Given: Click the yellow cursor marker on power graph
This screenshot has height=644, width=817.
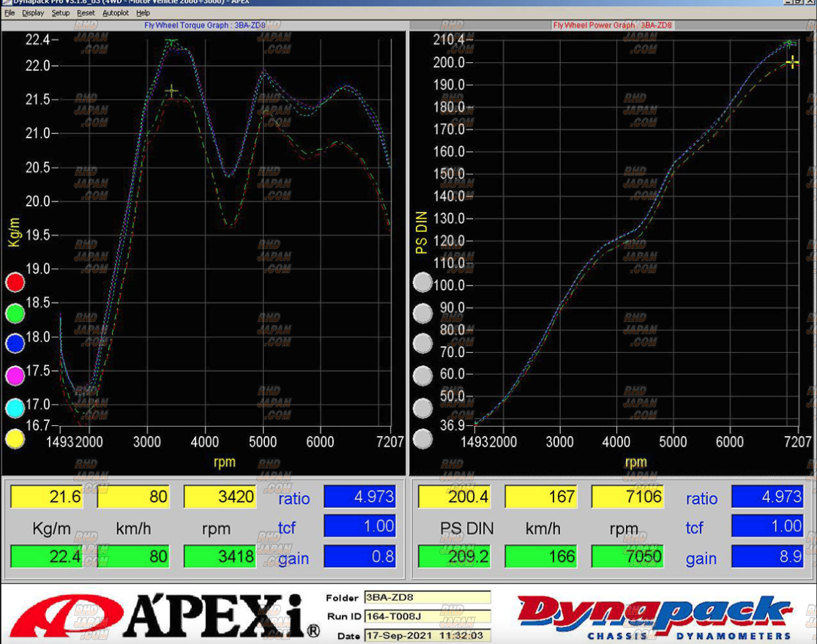Looking at the screenshot, I should tap(793, 62).
